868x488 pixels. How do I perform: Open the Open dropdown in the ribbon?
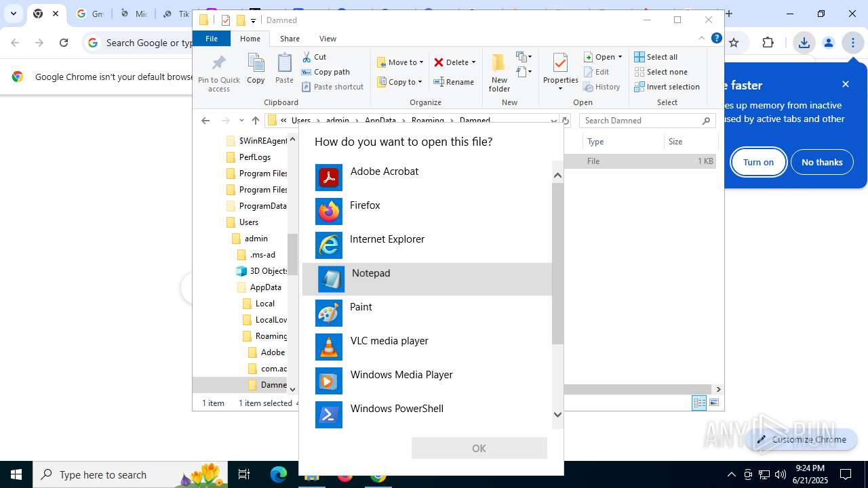click(x=603, y=57)
